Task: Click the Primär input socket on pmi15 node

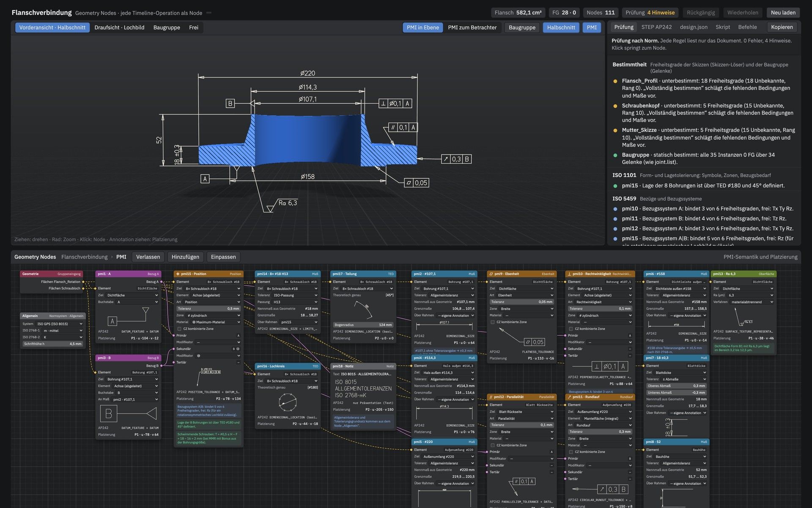Action: (174, 335)
